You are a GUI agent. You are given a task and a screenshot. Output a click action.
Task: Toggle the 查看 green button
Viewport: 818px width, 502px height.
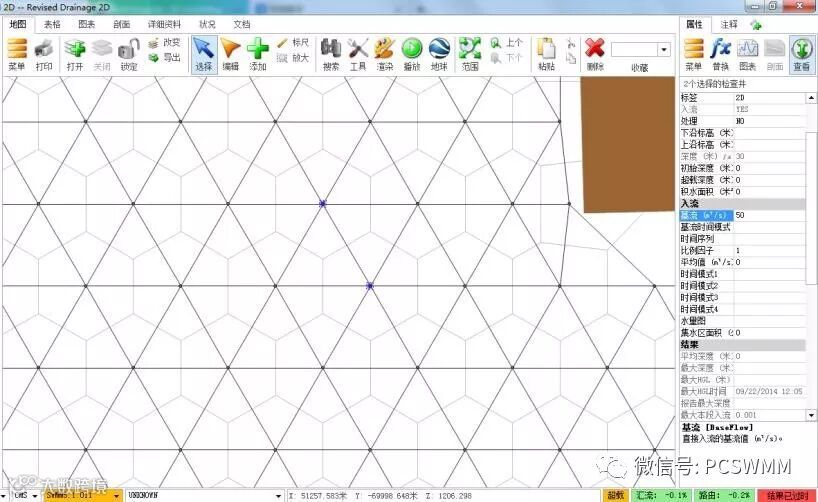click(802, 54)
